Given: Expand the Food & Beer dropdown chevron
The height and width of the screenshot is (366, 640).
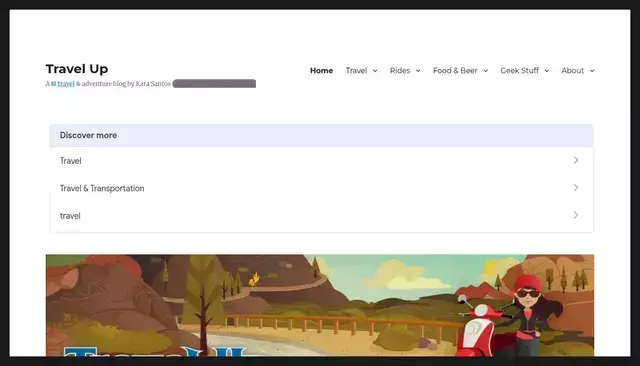Looking at the screenshot, I should click(x=486, y=71).
